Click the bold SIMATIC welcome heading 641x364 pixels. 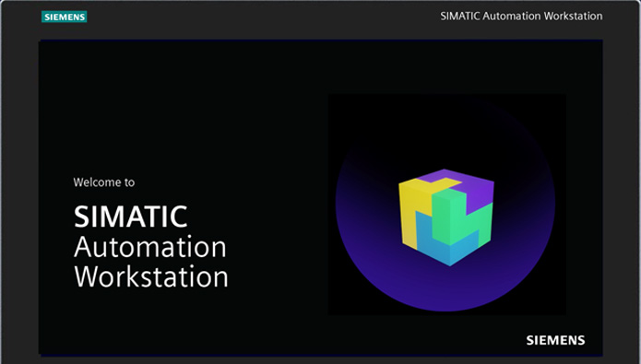click(130, 217)
